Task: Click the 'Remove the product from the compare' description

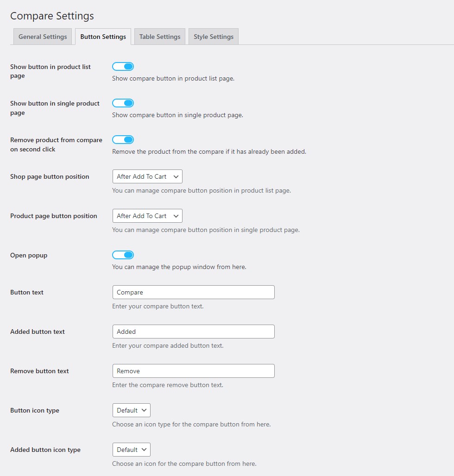Action: [209, 151]
